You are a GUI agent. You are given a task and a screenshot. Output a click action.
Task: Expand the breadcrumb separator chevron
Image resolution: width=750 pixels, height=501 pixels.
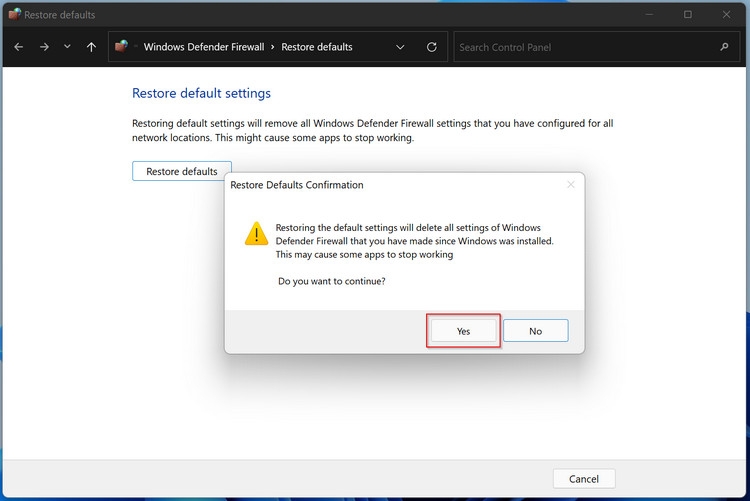[x=273, y=47]
